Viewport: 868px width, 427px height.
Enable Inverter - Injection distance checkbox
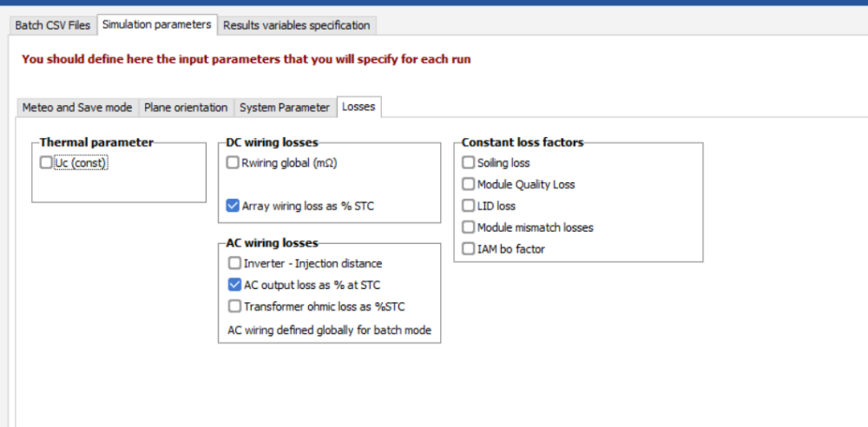[234, 263]
